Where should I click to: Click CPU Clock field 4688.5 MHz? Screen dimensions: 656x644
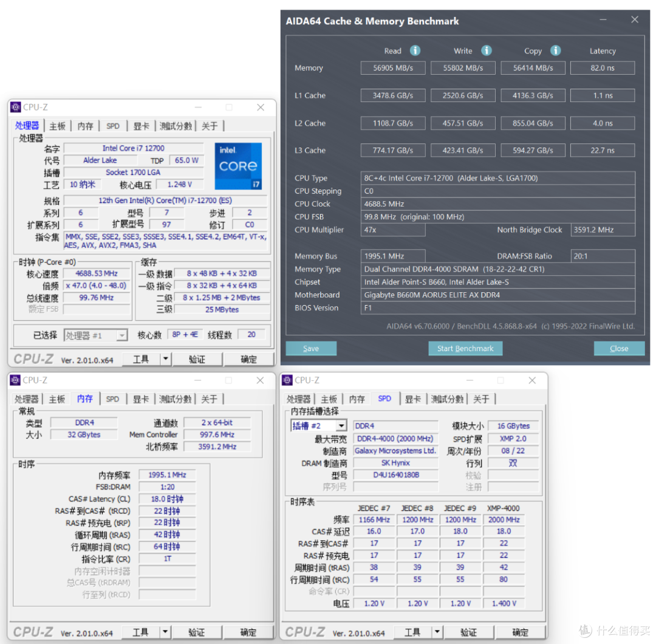(x=498, y=204)
